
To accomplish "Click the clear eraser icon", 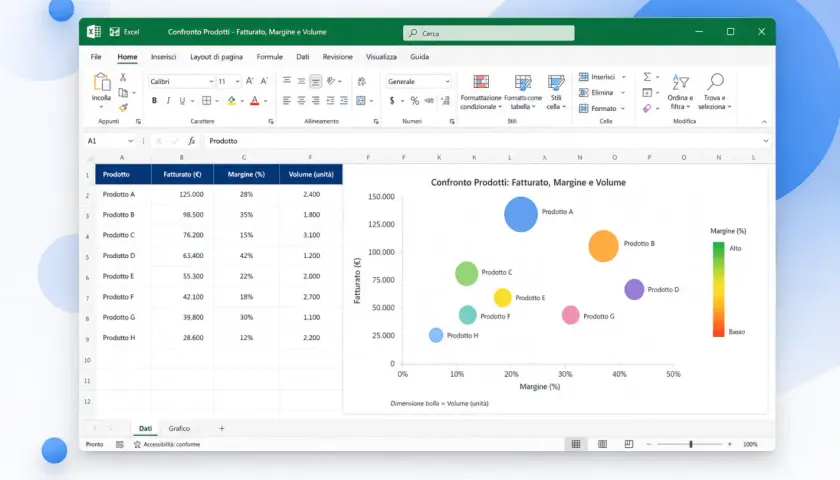I will click(x=647, y=108).
